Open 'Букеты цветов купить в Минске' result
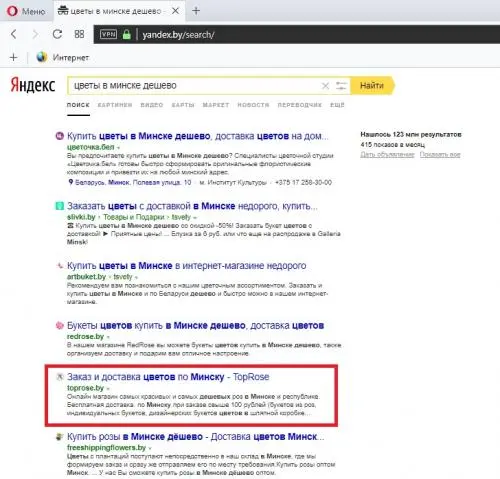Viewport: 500px width, 479px height. 196,325
